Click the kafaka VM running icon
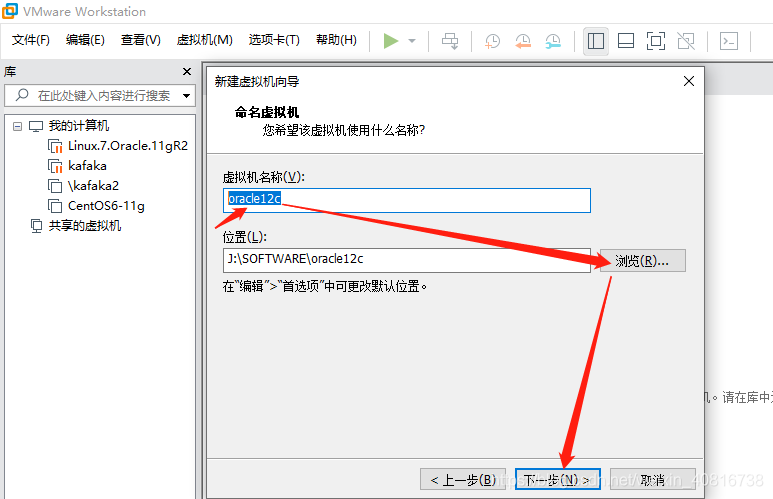This screenshot has width=773, height=499. pyautogui.click(x=55, y=166)
